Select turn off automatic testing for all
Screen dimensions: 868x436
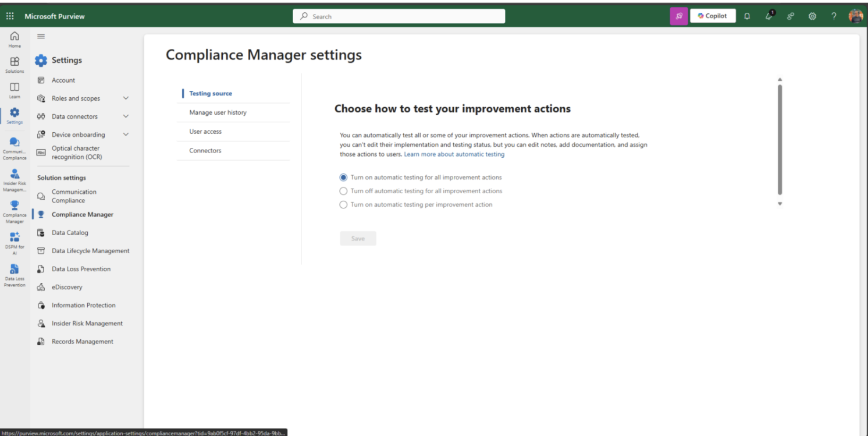(343, 191)
